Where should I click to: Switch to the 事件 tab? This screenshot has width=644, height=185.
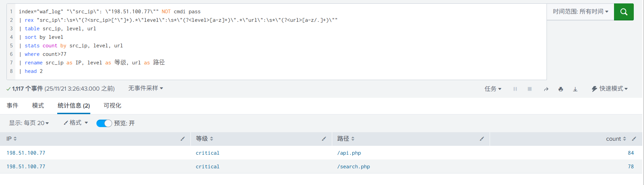(x=13, y=106)
